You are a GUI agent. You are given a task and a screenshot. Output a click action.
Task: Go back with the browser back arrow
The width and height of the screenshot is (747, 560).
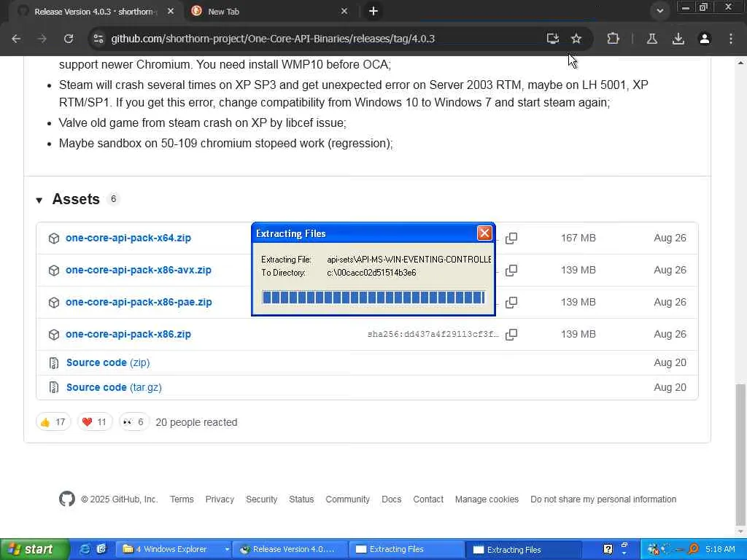point(16,39)
